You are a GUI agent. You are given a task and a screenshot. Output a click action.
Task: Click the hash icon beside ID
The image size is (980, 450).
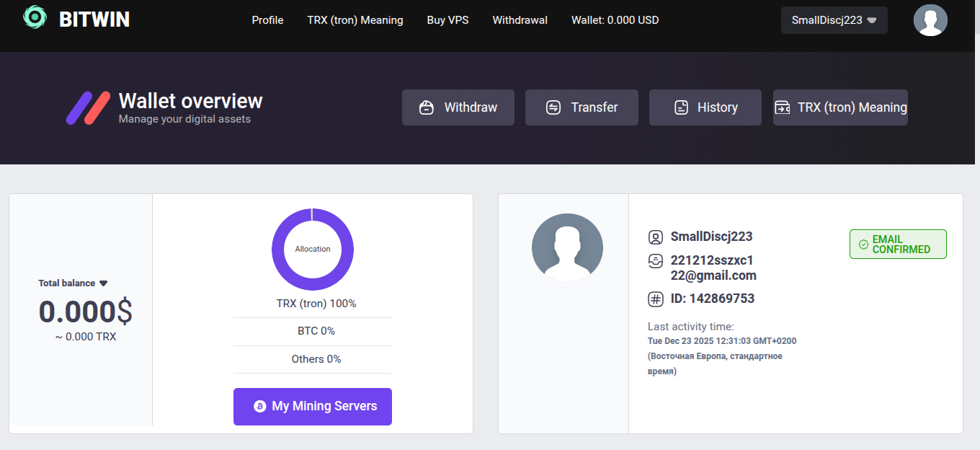click(x=656, y=299)
